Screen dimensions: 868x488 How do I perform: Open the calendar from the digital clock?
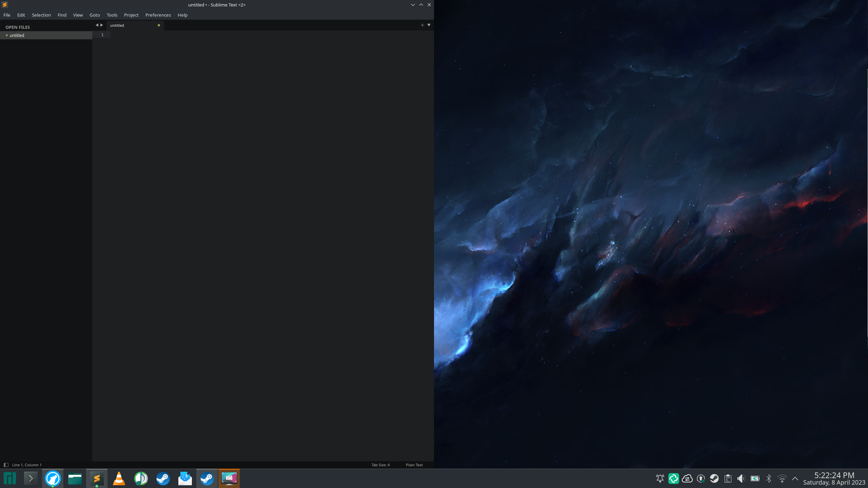pyautogui.click(x=834, y=479)
